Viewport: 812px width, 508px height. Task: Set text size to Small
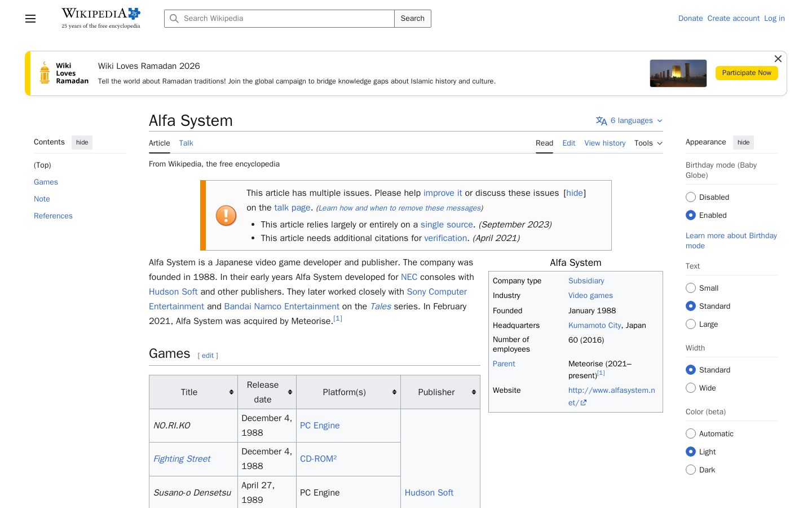691,288
